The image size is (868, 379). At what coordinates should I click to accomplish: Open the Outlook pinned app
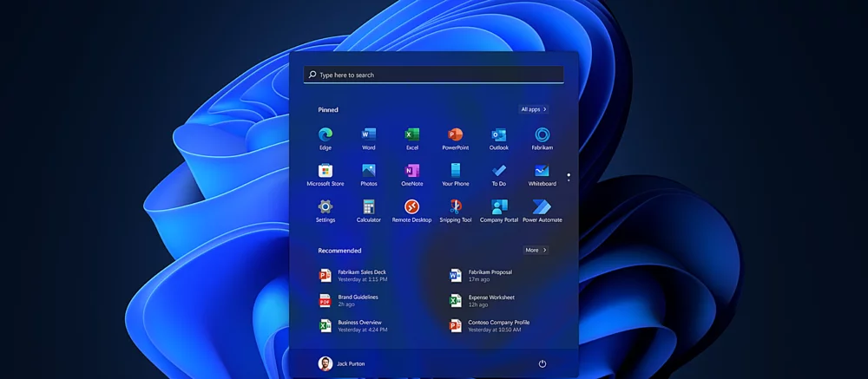[498, 135]
